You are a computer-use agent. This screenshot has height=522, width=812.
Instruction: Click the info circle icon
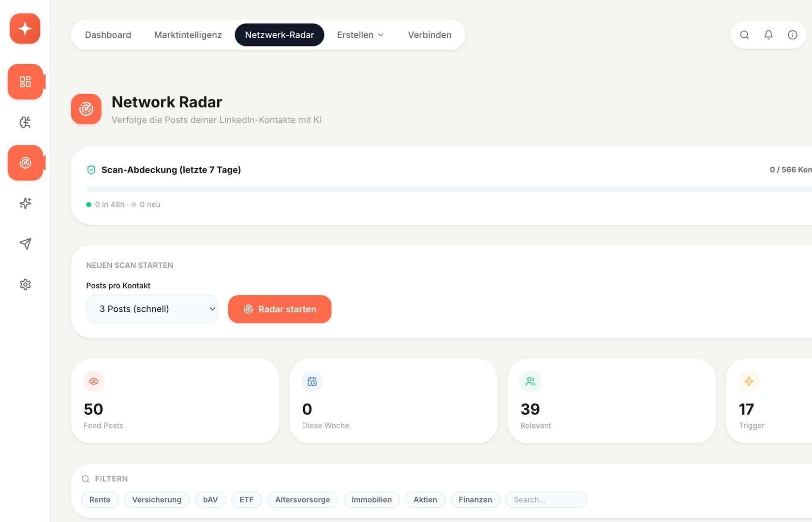click(x=792, y=35)
